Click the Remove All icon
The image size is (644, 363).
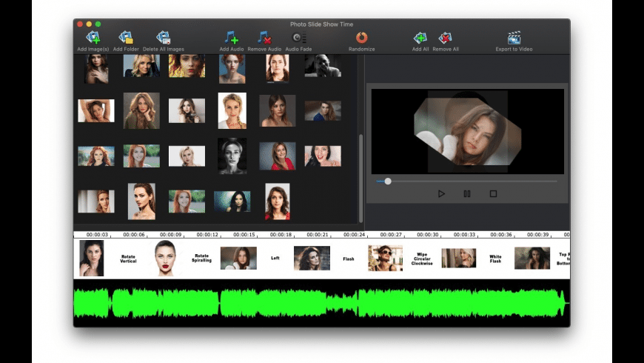(445, 38)
